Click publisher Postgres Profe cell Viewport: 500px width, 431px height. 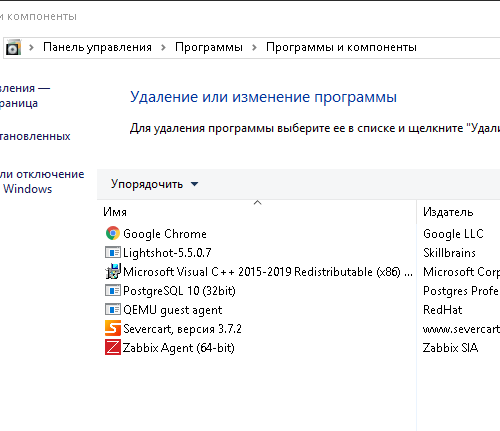[461, 291]
